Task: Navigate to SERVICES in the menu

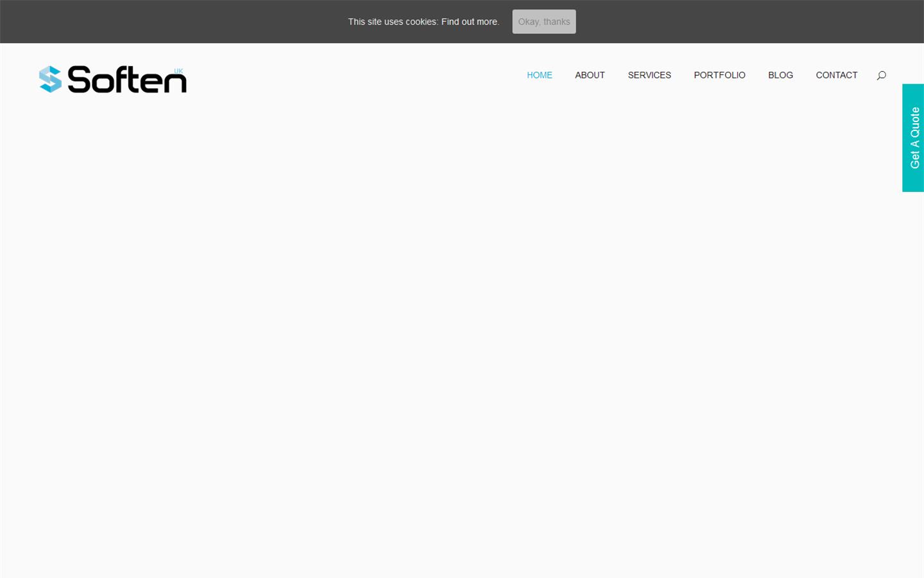Action: click(x=649, y=75)
